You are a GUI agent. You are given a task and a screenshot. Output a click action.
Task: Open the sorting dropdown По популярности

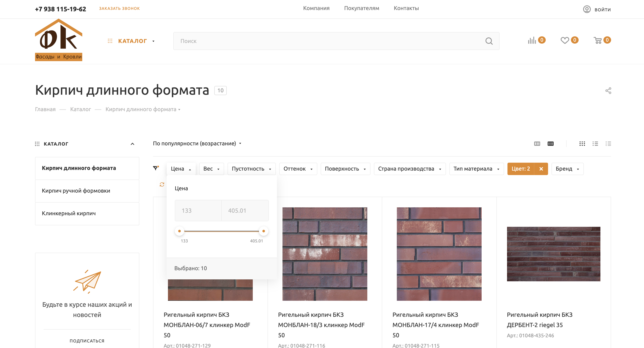[x=197, y=143]
